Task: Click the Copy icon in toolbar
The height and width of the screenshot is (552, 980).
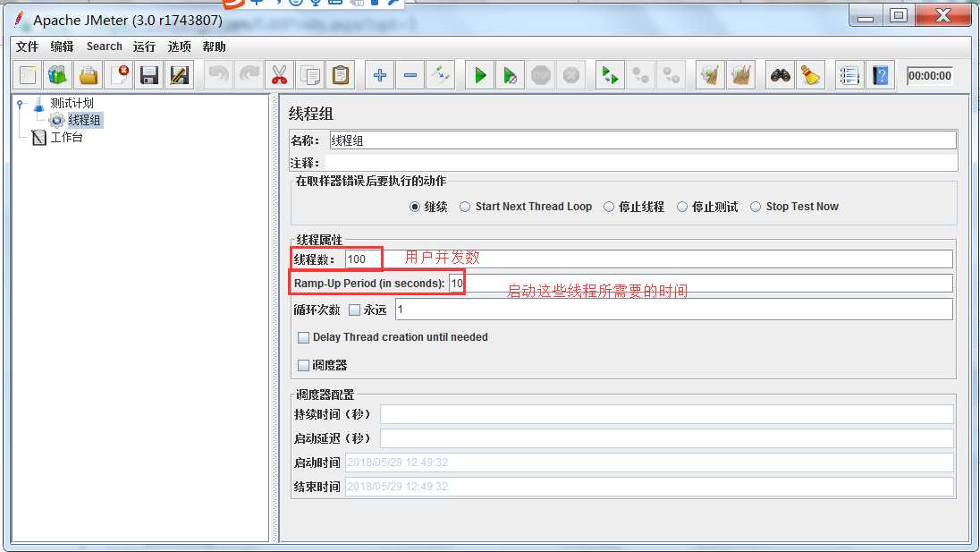Action: coord(310,76)
